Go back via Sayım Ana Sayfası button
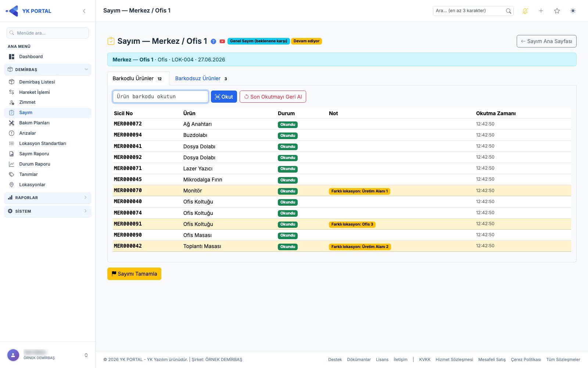Image resolution: width=588 pixels, height=368 pixels. (546, 41)
